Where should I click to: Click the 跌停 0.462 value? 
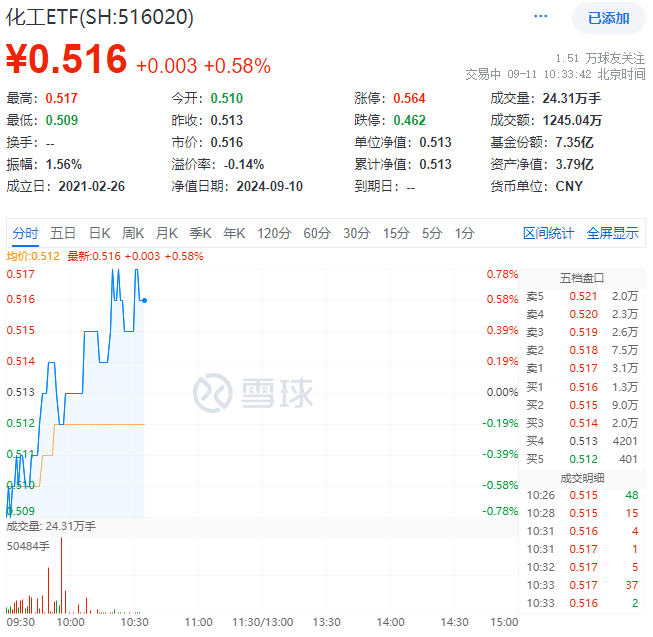[409, 120]
